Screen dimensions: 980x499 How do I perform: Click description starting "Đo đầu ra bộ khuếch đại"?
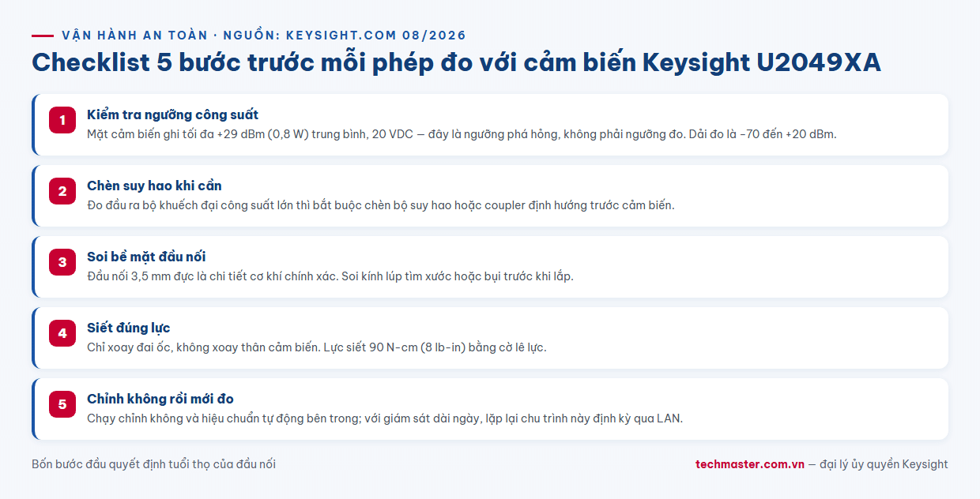pos(380,205)
